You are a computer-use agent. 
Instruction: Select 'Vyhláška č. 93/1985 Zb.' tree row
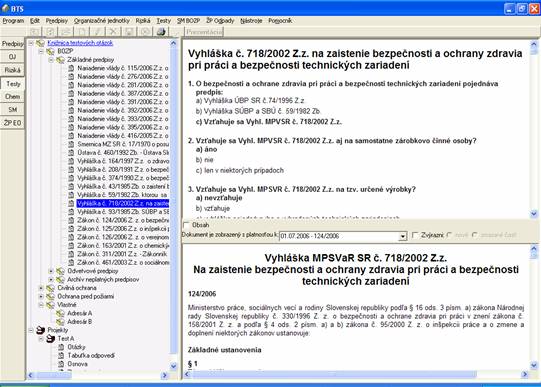click(123, 212)
